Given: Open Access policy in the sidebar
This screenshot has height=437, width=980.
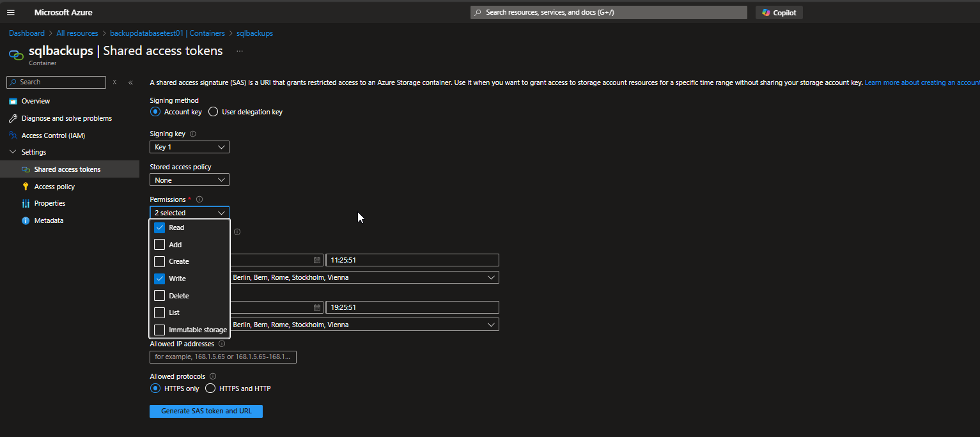Looking at the screenshot, I should tap(54, 187).
